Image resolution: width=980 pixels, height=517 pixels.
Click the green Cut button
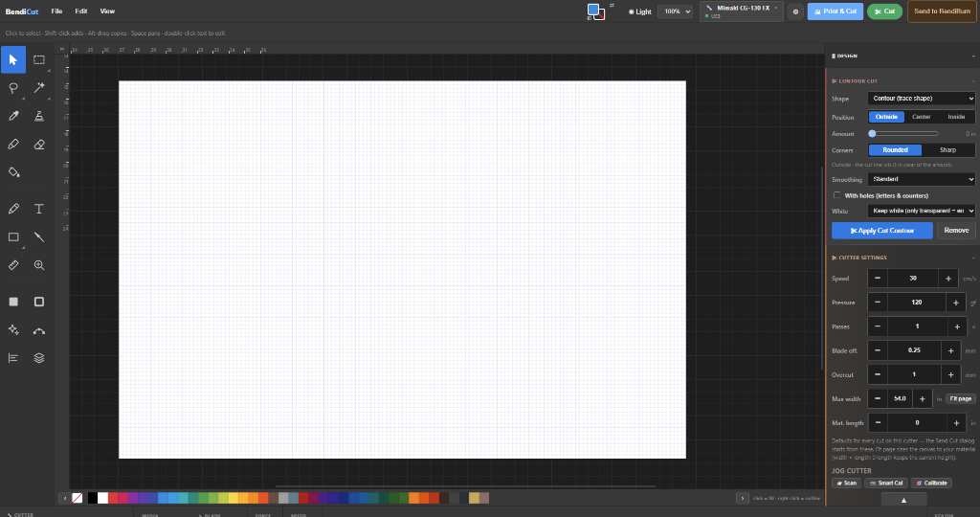[884, 11]
